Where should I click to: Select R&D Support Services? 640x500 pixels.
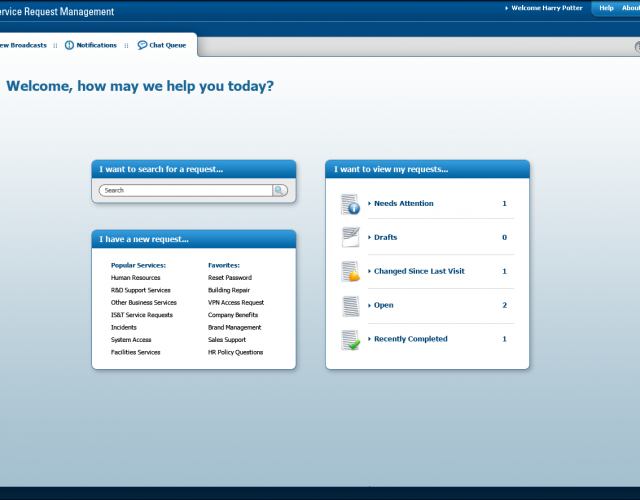pos(140,290)
